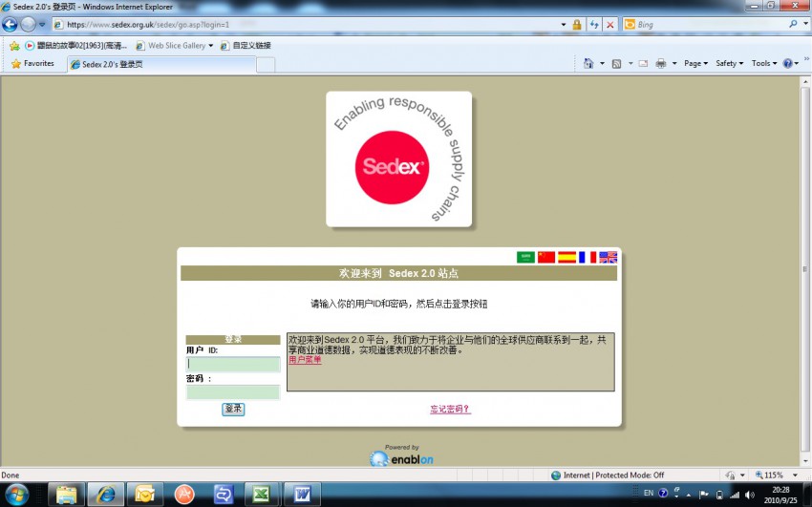The image size is (812, 507).
Task: Open a new blank tab
Action: pyautogui.click(x=266, y=65)
